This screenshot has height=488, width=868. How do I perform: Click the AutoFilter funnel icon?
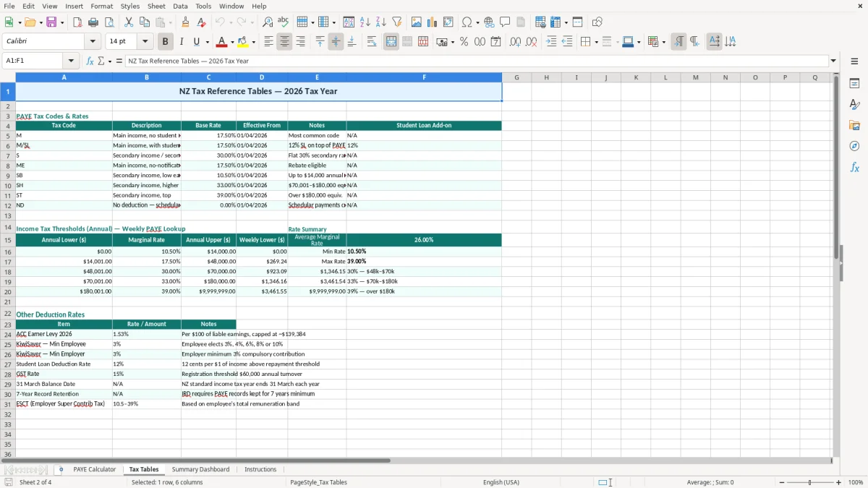(x=397, y=22)
